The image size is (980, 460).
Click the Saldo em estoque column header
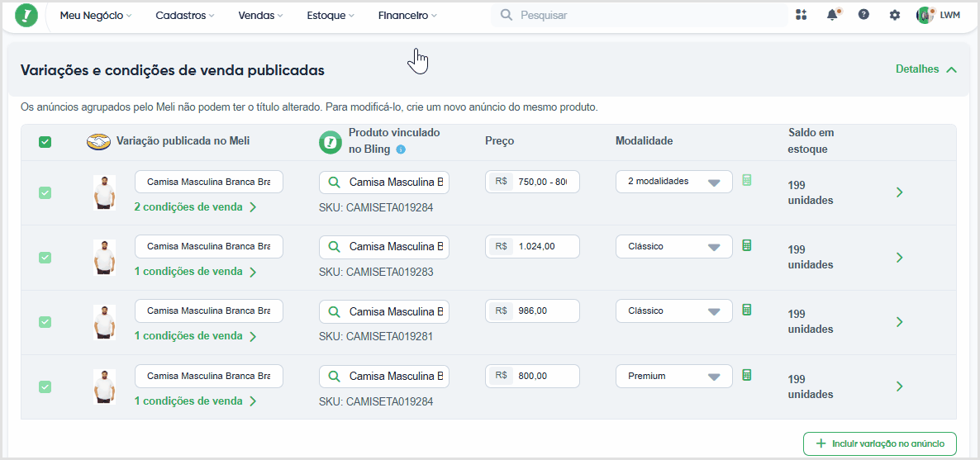click(811, 141)
